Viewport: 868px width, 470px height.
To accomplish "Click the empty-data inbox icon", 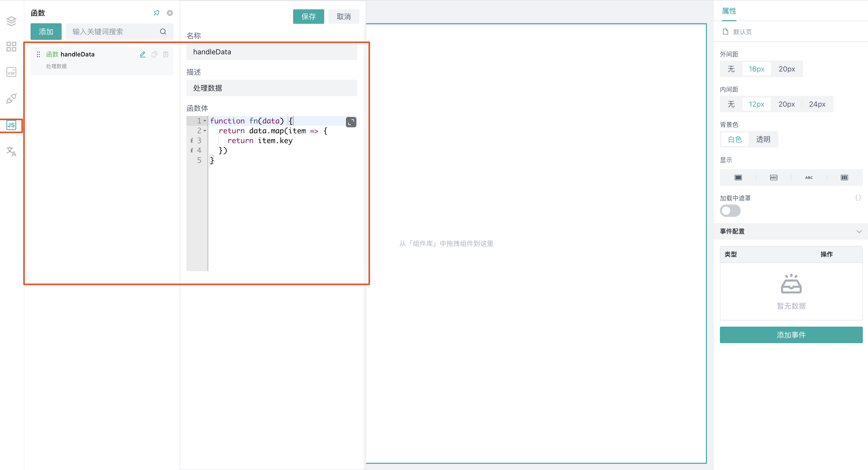I will tap(791, 283).
